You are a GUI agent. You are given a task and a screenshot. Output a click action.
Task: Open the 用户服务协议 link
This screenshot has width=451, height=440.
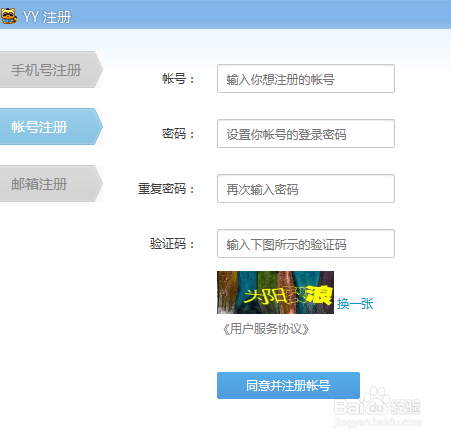266,329
